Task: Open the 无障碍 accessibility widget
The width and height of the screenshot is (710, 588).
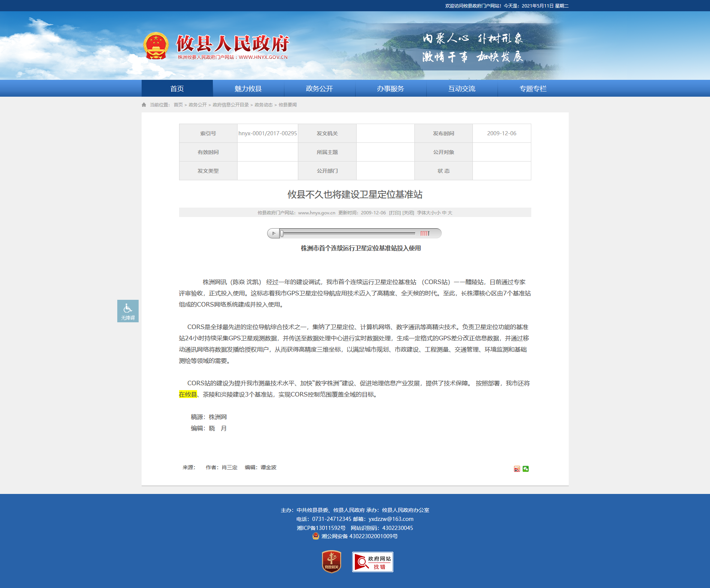Action: [x=128, y=311]
